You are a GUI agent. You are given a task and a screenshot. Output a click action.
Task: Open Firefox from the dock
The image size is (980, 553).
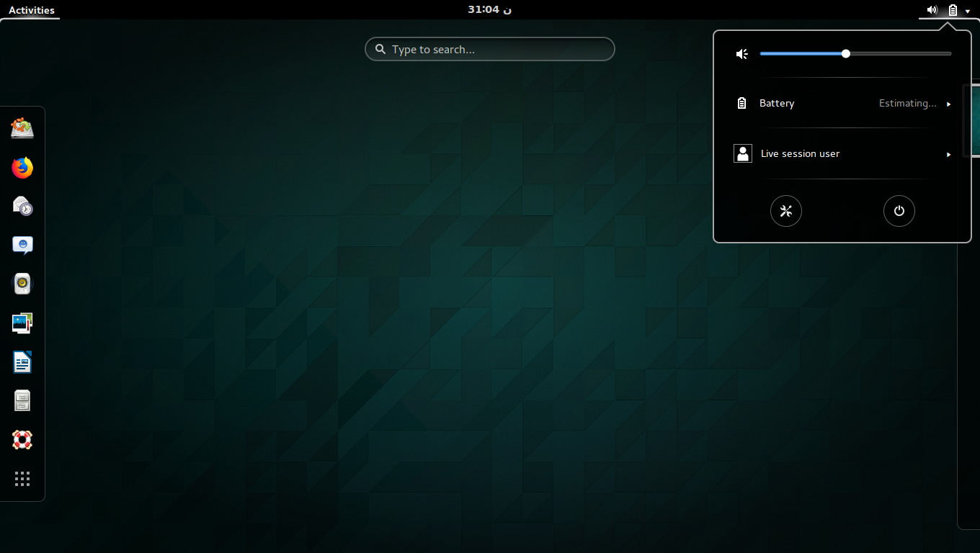pyautogui.click(x=22, y=167)
